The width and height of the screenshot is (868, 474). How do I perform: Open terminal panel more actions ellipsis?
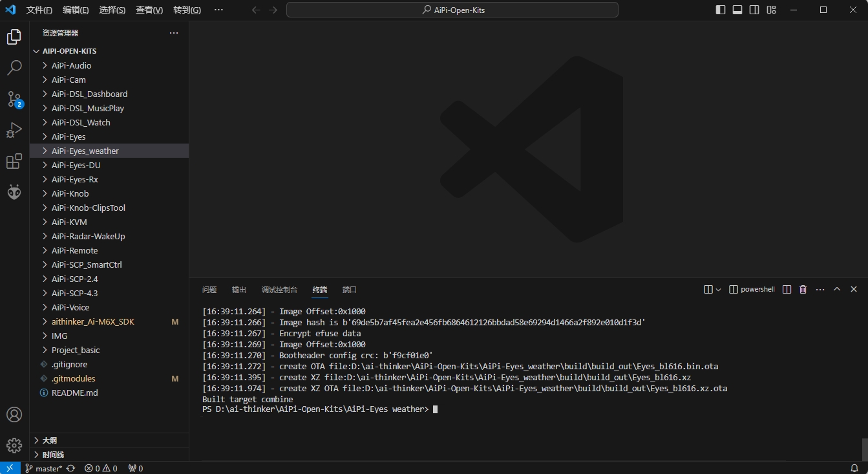[820, 290]
